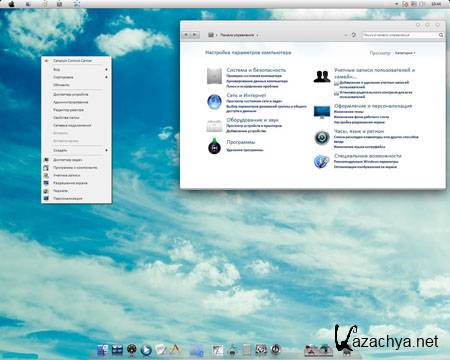Open Оформление и персонализация heading link

pos(373,106)
